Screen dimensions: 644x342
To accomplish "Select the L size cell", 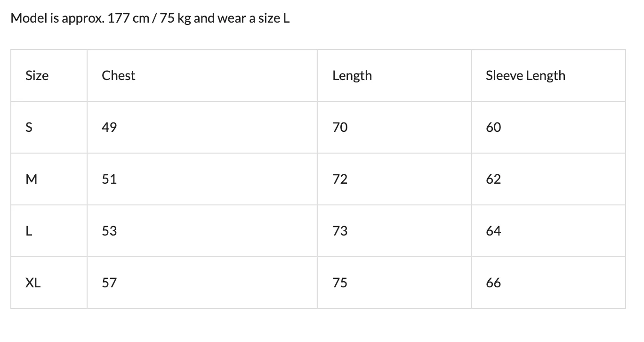I will click(49, 231).
